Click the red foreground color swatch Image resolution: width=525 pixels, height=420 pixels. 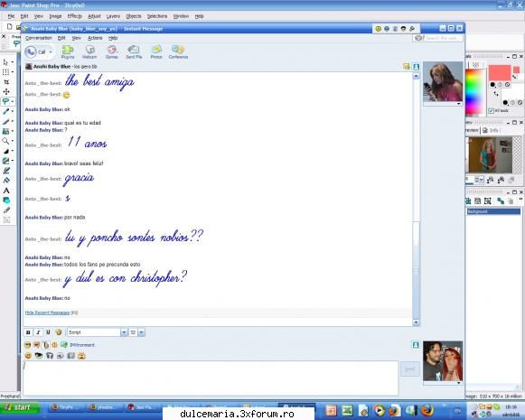pos(500,72)
